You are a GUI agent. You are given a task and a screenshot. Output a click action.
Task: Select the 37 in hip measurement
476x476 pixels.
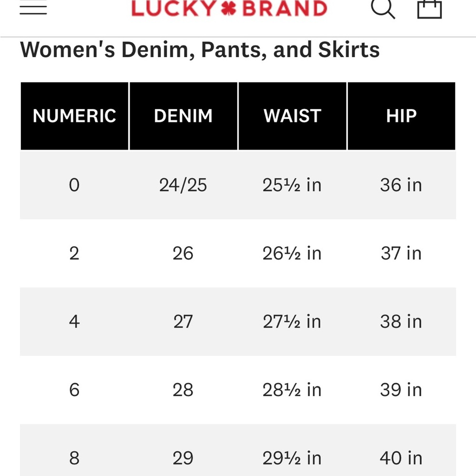coord(401,253)
